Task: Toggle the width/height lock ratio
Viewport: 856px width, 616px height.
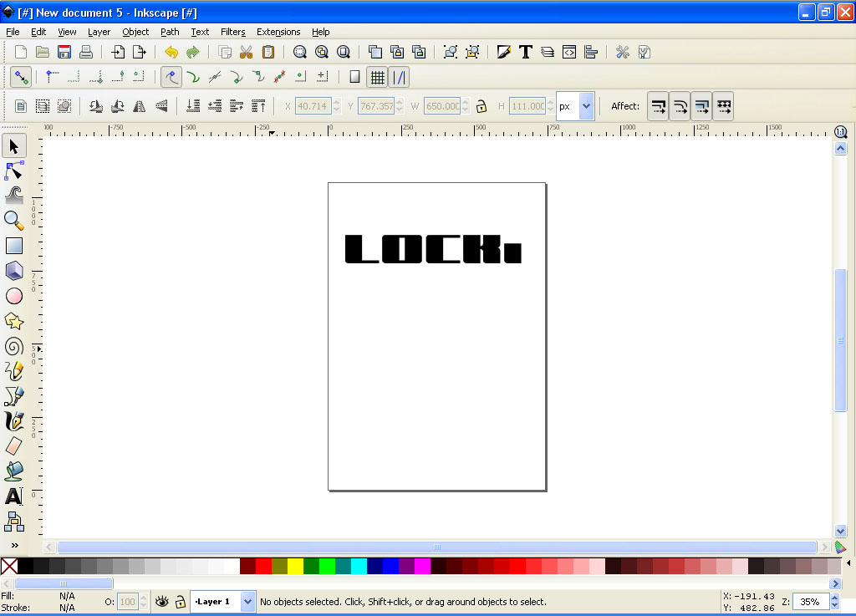Action: click(481, 106)
